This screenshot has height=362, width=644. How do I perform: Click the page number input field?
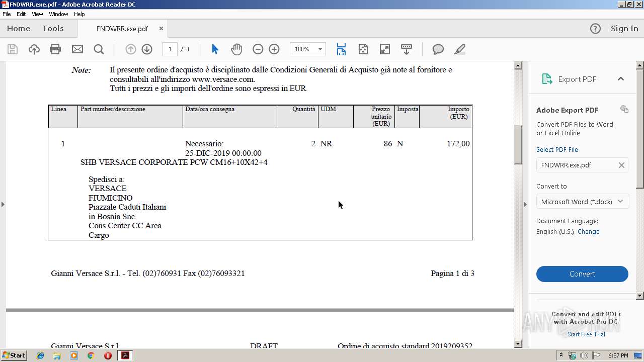[170, 49]
